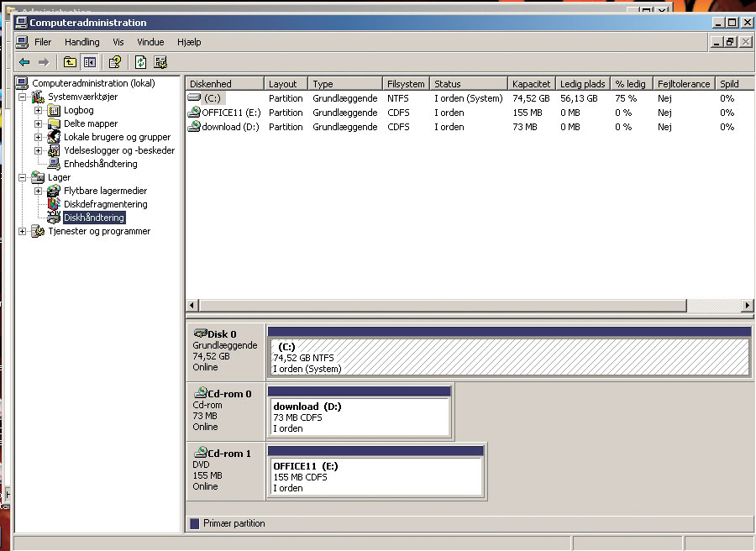The image size is (756, 551).
Task: Click the Cd-rom 0 disc icon
Action: coord(200,392)
